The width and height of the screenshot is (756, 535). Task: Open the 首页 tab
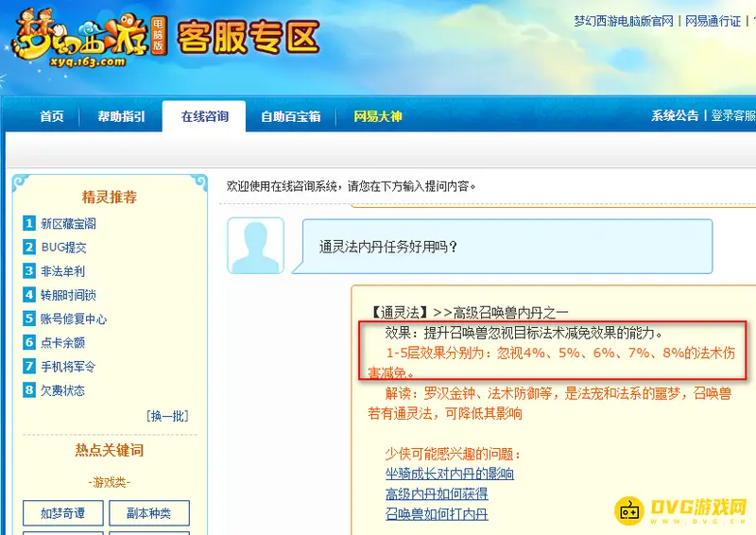52,116
